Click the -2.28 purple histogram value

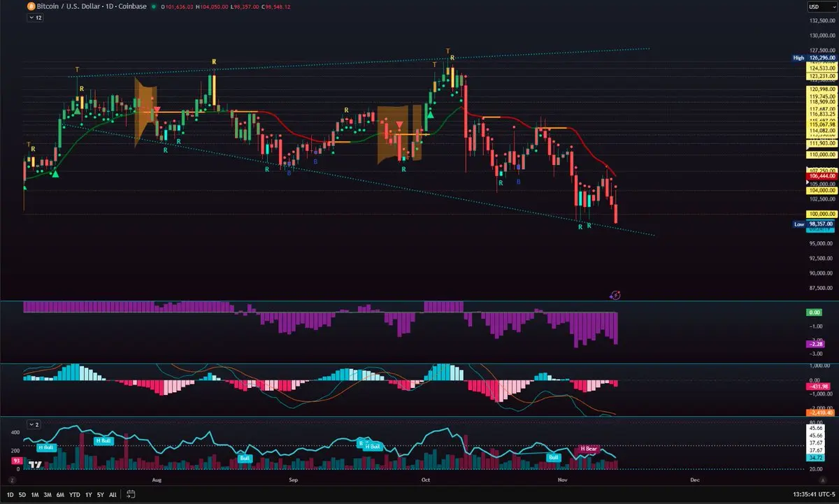pyautogui.click(x=816, y=344)
